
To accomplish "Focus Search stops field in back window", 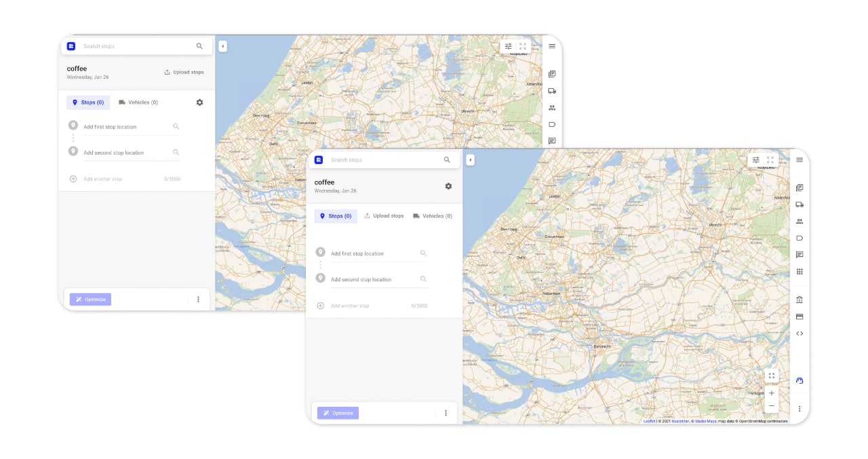I will point(136,46).
